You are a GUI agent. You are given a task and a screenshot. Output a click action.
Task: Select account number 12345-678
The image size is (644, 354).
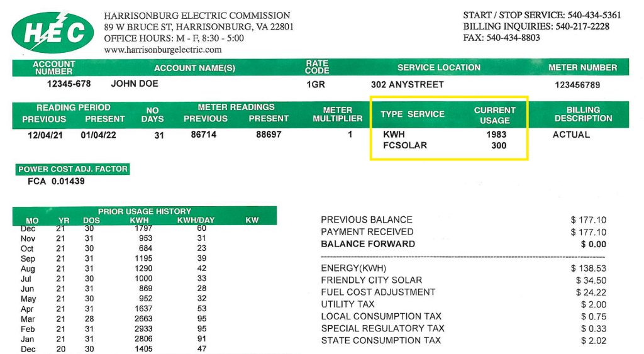(69, 84)
